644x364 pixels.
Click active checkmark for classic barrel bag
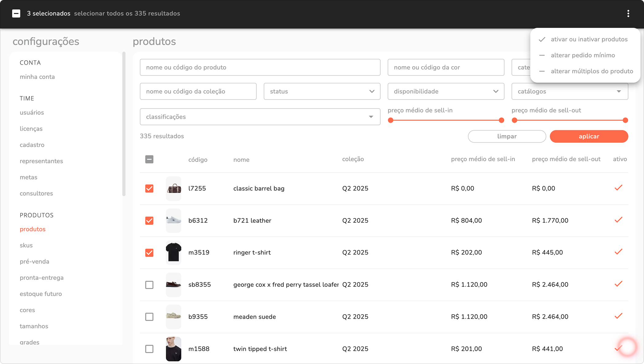618,188
